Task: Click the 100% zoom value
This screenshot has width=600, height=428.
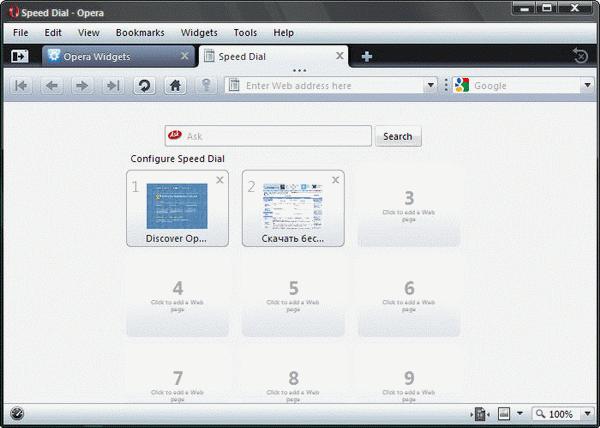Action: [x=561, y=414]
